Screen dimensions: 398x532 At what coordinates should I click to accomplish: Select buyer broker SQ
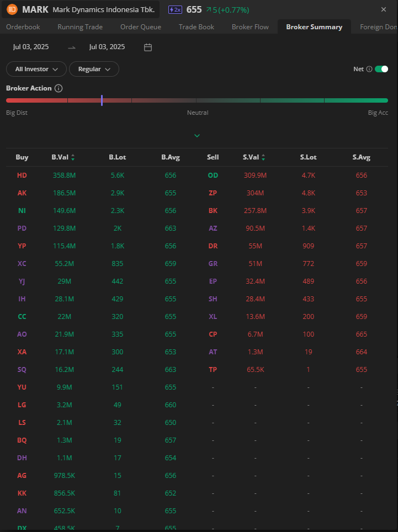pos(22,370)
